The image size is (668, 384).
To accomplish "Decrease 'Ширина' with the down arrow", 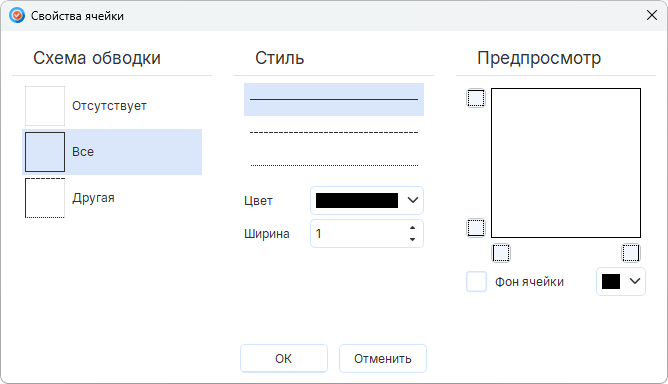I will (x=412, y=239).
